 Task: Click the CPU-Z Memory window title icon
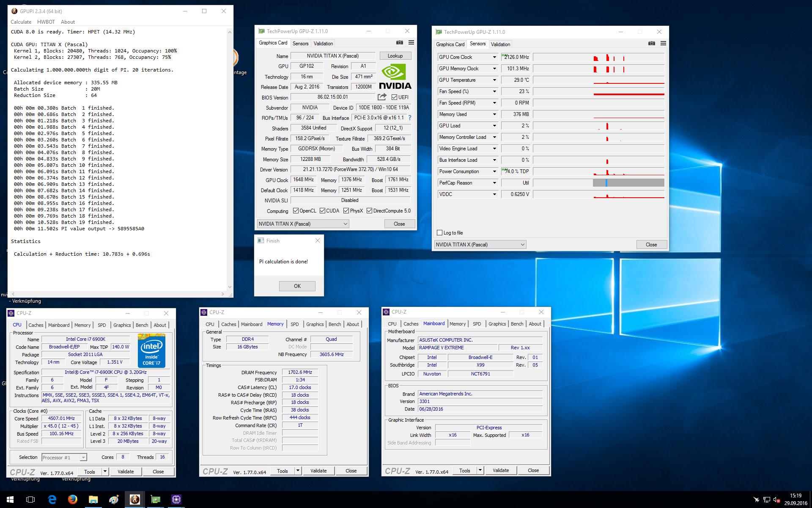click(x=204, y=312)
